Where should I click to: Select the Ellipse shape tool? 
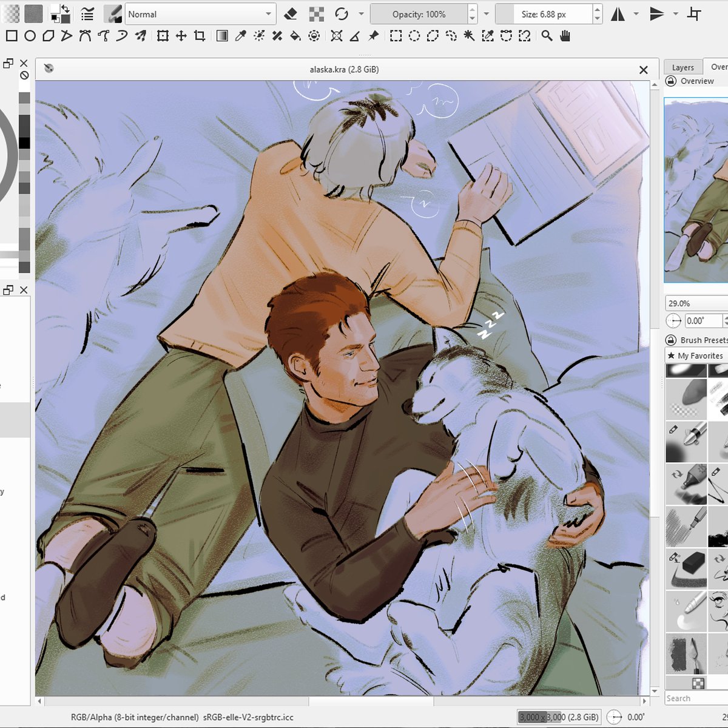click(30, 36)
